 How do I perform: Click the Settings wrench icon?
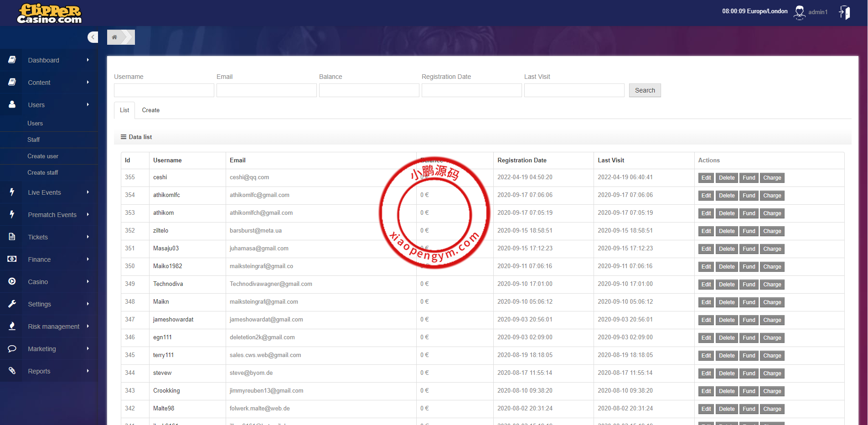12,304
